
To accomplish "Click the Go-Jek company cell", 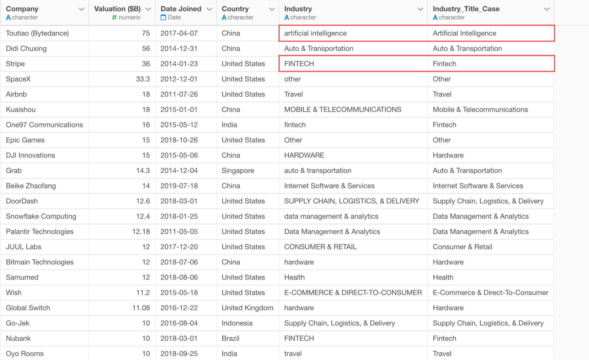I will coord(44,323).
